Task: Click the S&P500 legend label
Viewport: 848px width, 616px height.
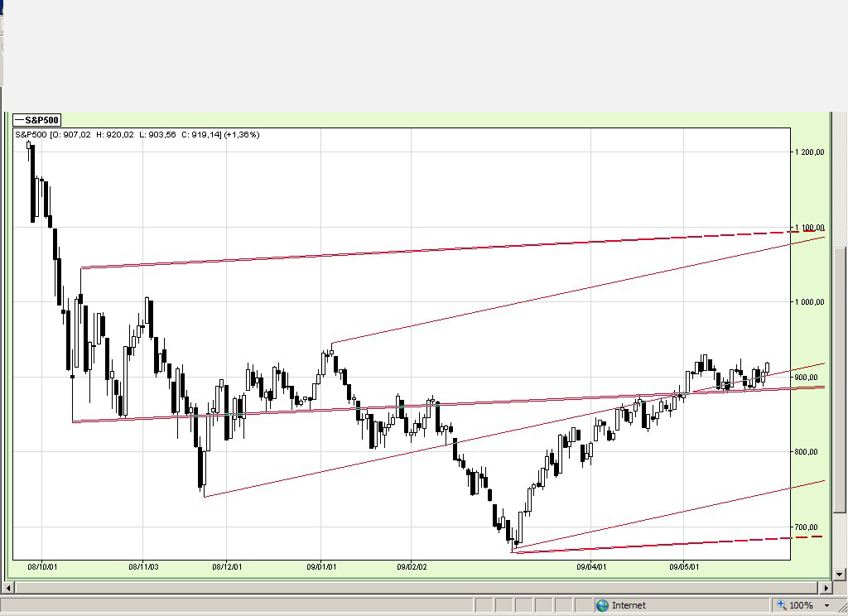Action: click(36, 120)
